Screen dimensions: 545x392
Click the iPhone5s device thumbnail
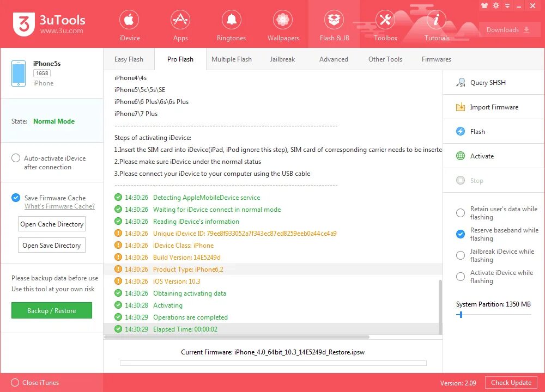pyautogui.click(x=19, y=73)
